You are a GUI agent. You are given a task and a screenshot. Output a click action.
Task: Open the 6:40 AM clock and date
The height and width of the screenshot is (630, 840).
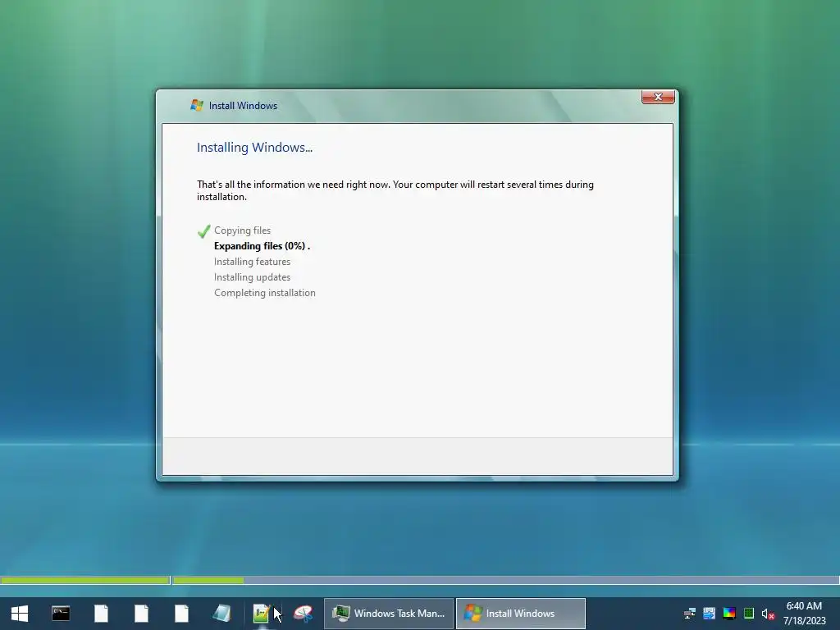pyautogui.click(x=804, y=614)
